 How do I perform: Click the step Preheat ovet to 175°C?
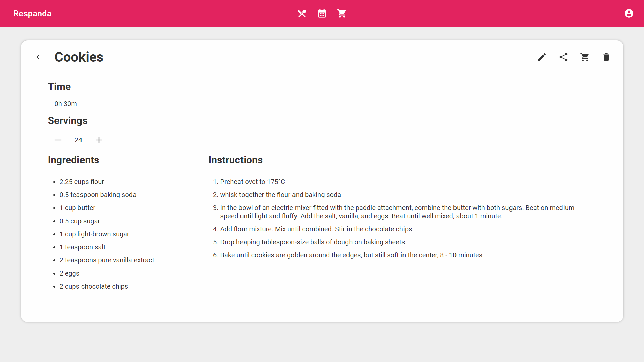pyautogui.click(x=253, y=182)
